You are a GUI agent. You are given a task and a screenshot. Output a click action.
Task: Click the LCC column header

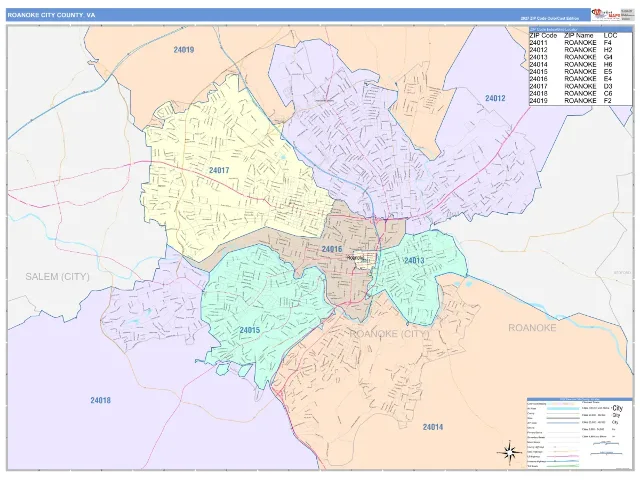[x=610, y=36]
